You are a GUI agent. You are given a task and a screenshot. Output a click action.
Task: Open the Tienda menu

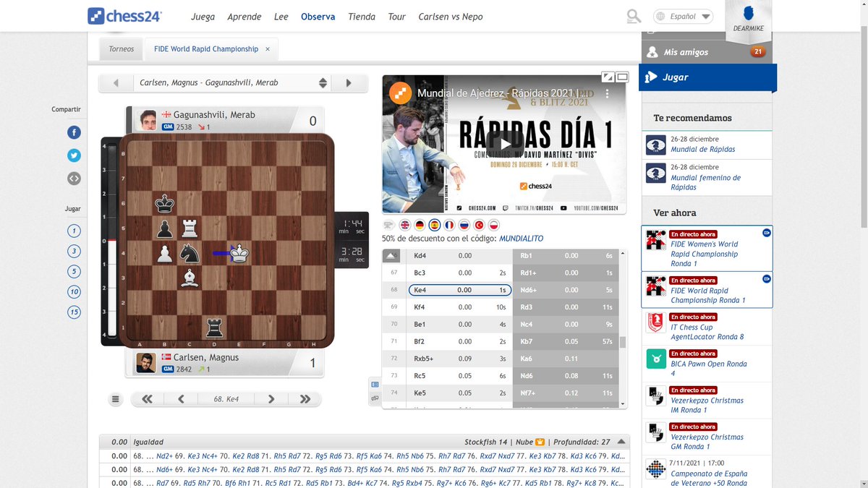(362, 16)
